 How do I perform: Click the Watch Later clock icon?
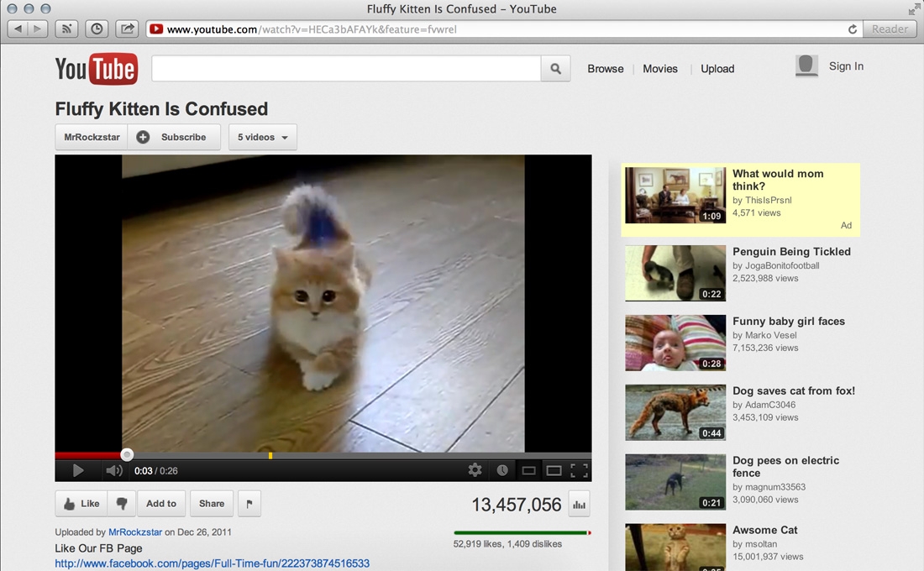[x=502, y=470]
